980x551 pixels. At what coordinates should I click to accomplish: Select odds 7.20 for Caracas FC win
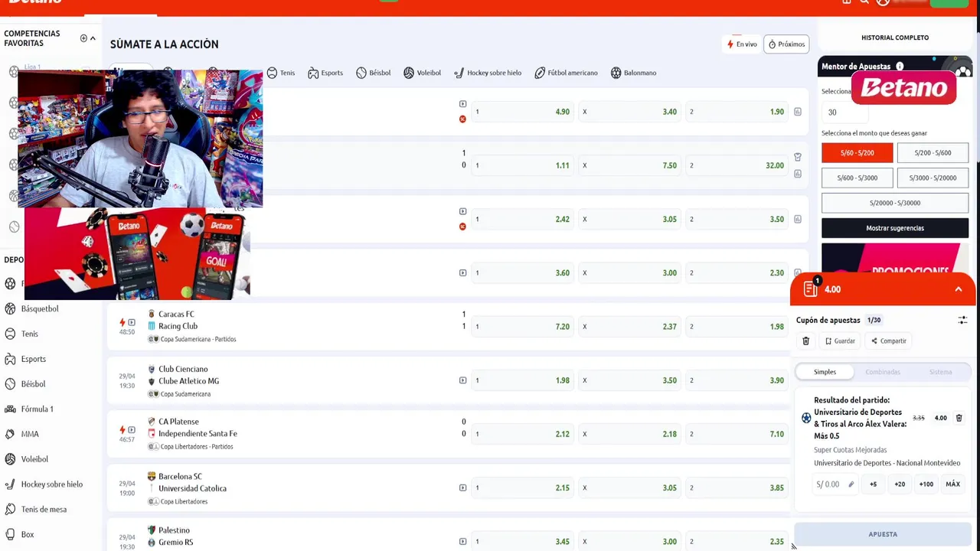pos(522,327)
